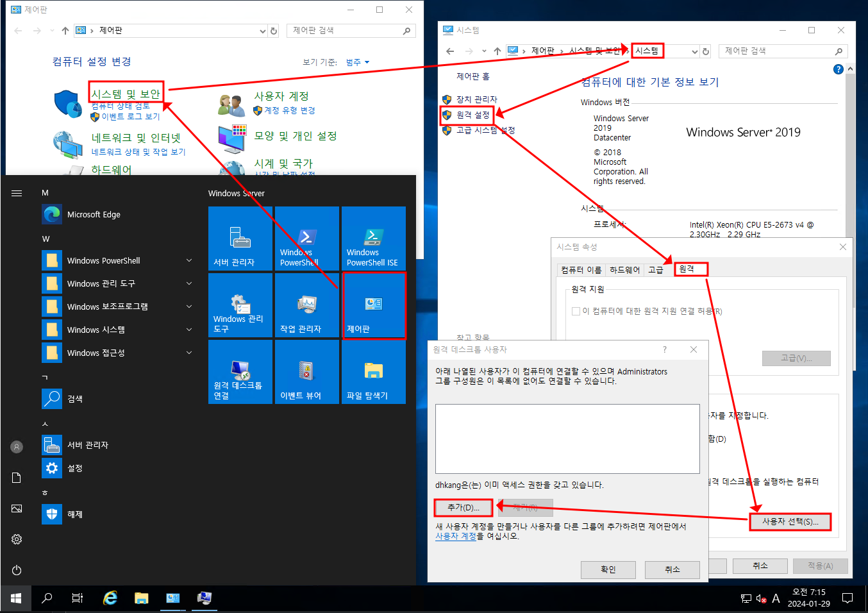Open 고급 시스템 설정 link
868x613 pixels.
(486, 130)
